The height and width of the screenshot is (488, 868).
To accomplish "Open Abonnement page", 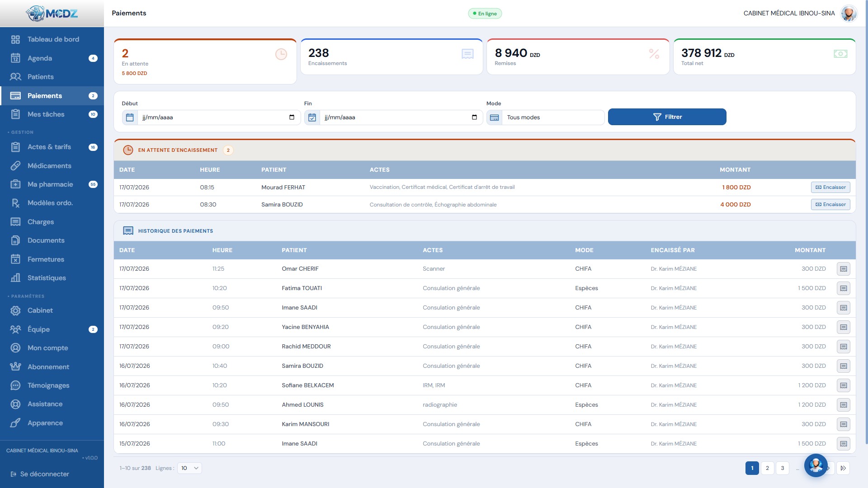I will coord(52,367).
